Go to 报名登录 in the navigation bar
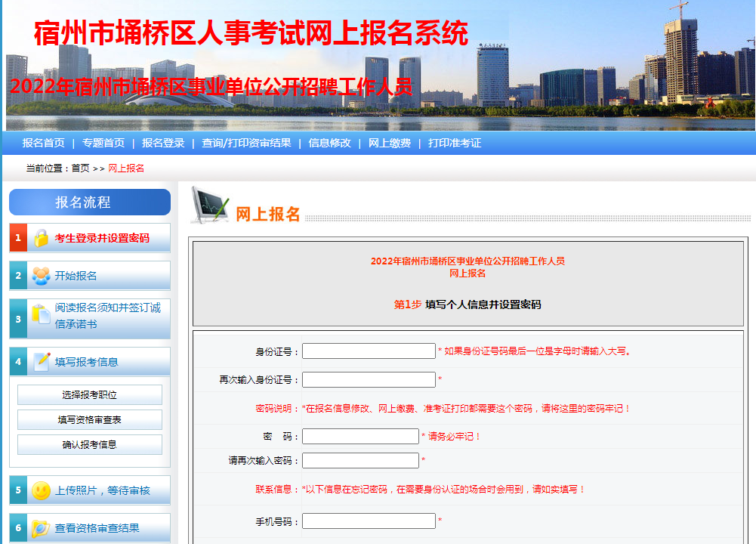 tap(163, 144)
